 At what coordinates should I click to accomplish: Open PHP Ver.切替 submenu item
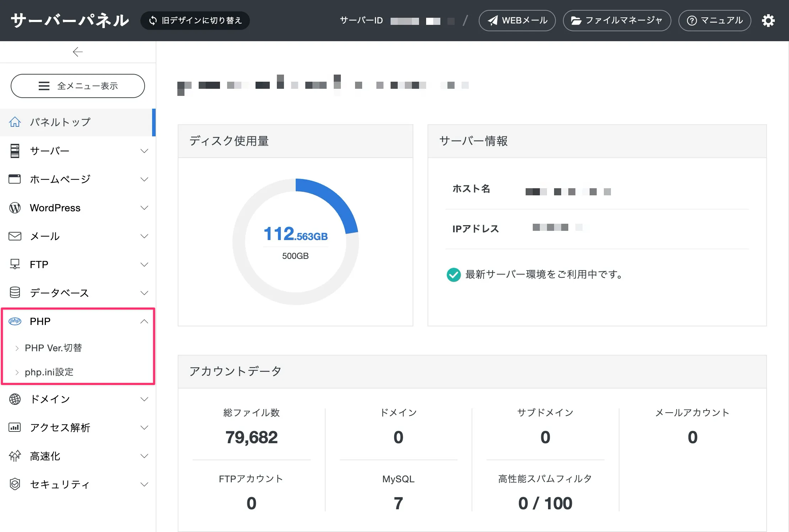[x=53, y=348]
